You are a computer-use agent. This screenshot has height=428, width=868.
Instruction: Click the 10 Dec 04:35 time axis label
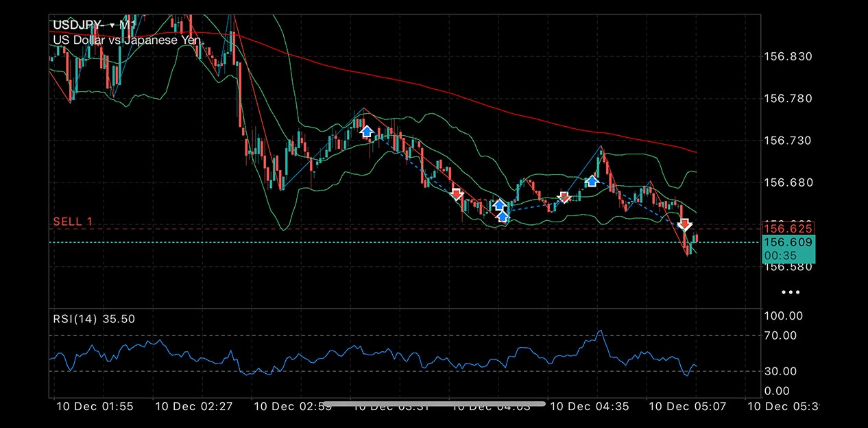(590, 406)
